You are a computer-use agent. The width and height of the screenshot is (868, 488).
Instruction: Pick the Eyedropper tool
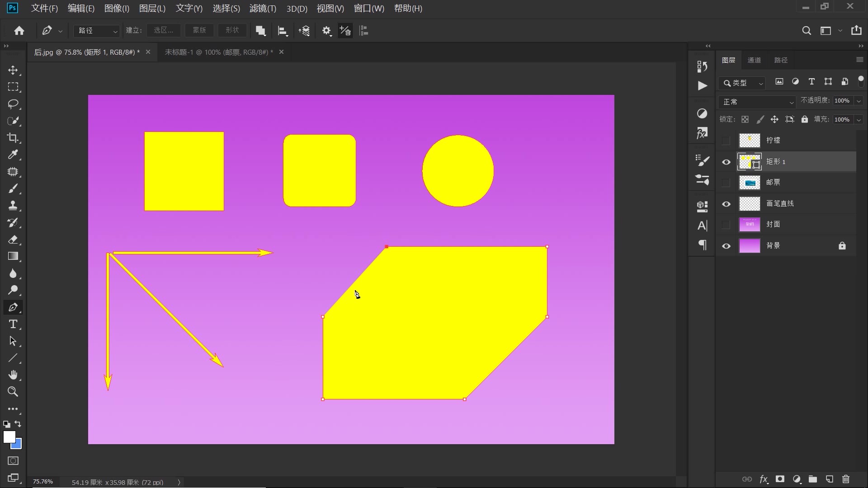(x=13, y=155)
